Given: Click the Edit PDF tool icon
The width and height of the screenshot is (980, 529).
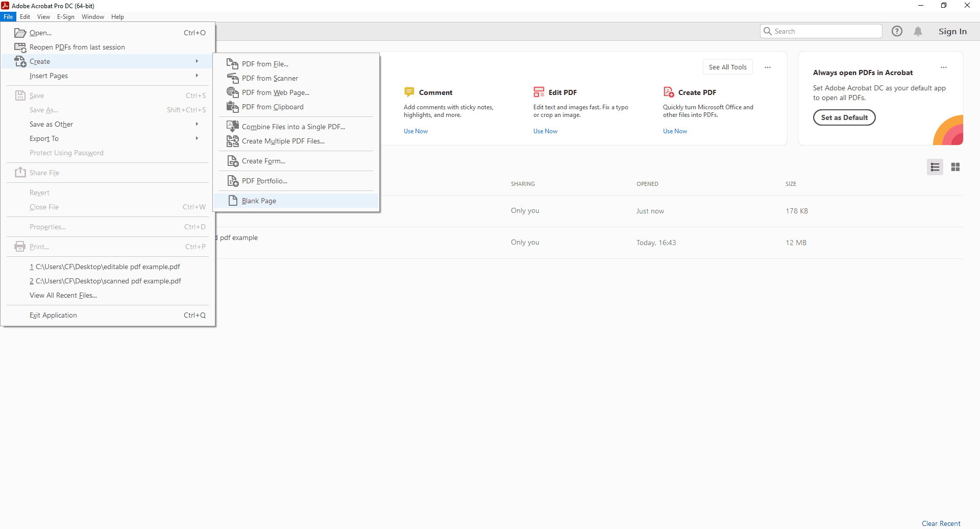Looking at the screenshot, I should [x=538, y=92].
